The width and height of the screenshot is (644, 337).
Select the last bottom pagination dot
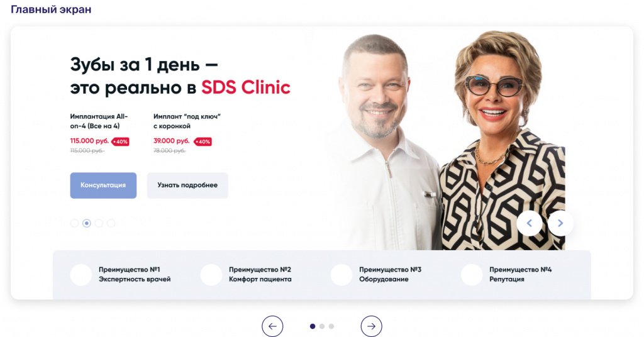[x=331, y=326]
